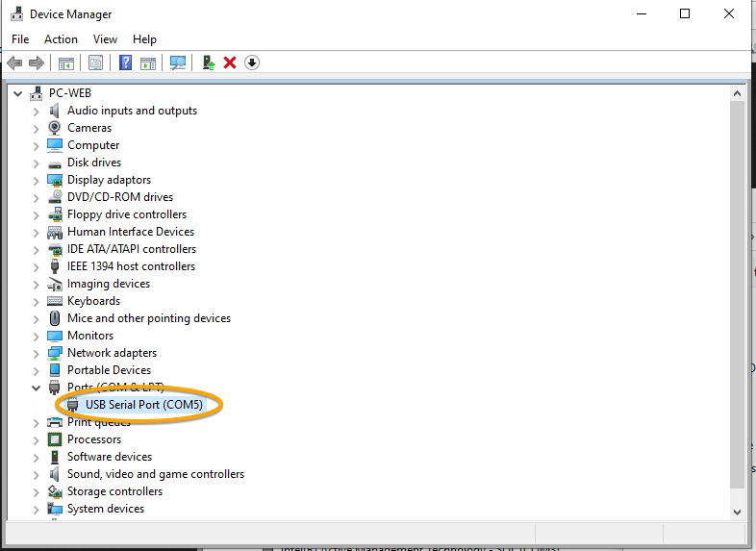Viewport: 756px width, 551px height.
Task: Click the scrollbar down arrow
Action: coord(737,512)
